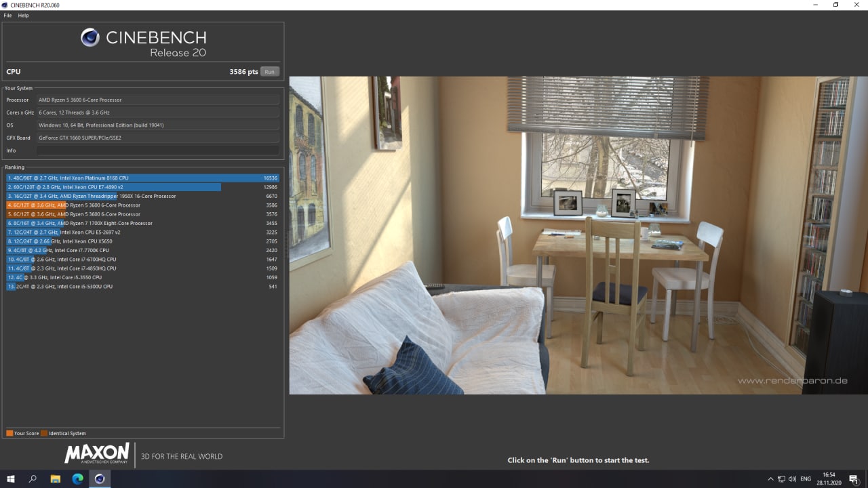Click the CPU Run button
Viewport: 868px width, 488px height.
[269, 72]
